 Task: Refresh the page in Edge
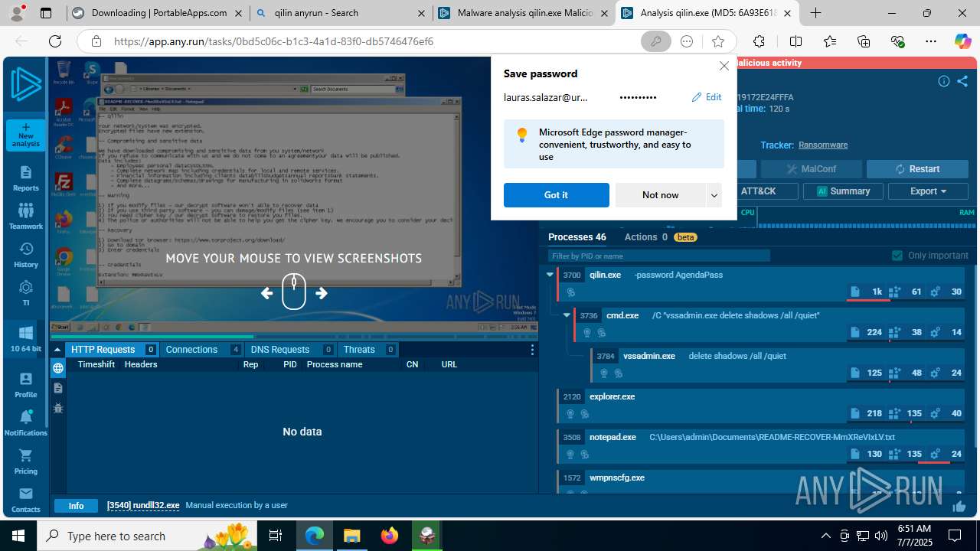(55, 41)
